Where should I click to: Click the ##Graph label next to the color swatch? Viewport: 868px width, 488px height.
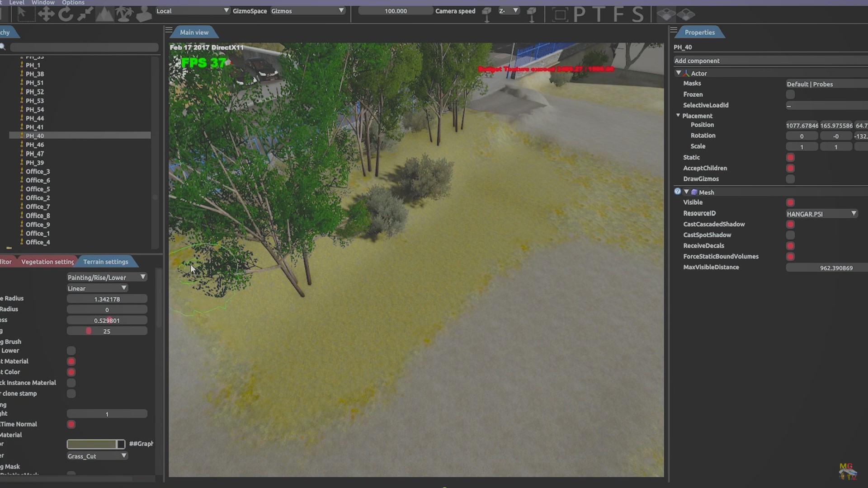(142, 444)
